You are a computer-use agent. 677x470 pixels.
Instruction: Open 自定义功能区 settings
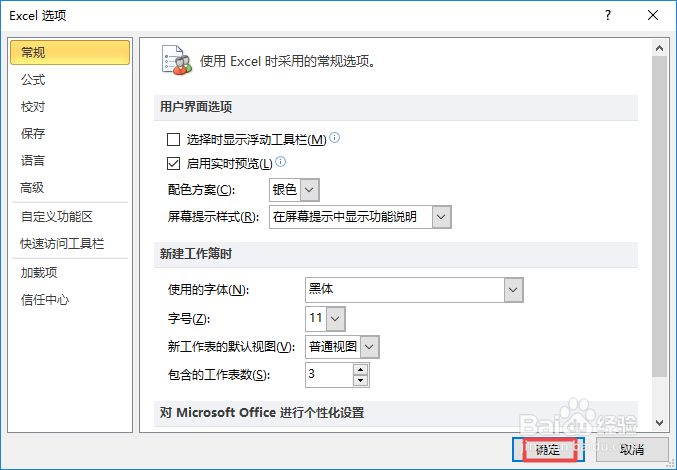click(x=70, y=217)
